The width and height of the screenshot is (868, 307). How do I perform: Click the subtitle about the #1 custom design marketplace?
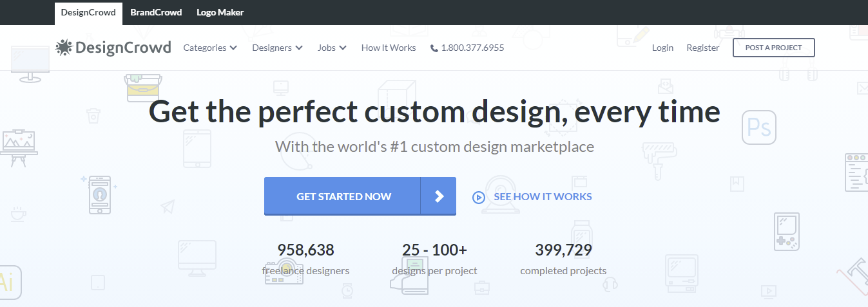click(434, 146)
